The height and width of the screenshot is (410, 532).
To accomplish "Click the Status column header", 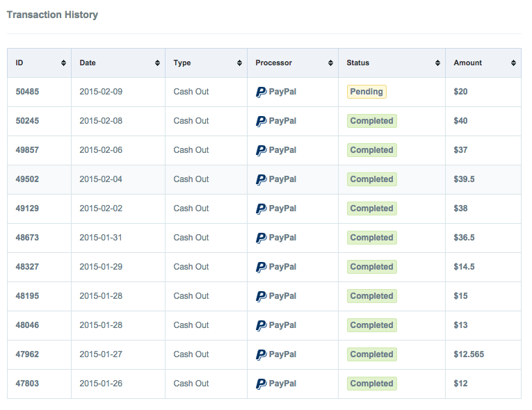I will 358,63.
